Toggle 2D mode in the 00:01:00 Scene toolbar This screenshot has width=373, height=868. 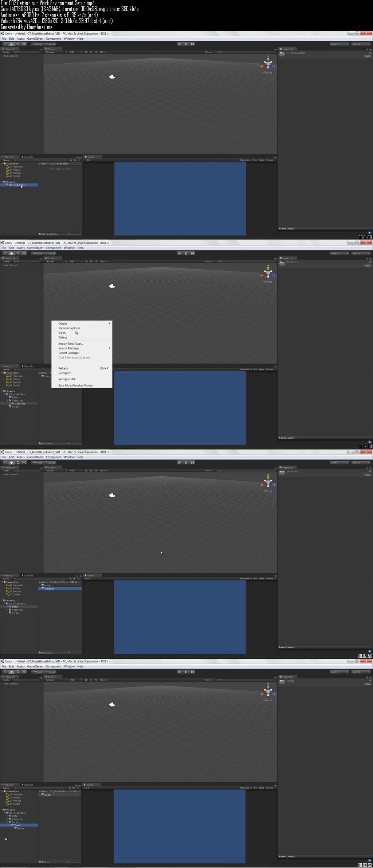[x=86, y=52]
